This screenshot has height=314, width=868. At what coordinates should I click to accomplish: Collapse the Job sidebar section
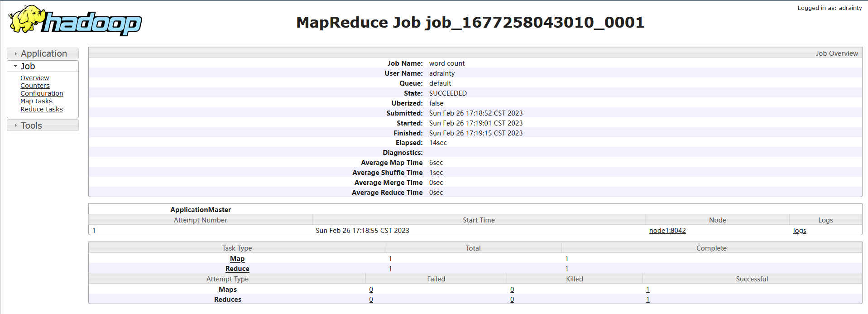coord(43,66)
